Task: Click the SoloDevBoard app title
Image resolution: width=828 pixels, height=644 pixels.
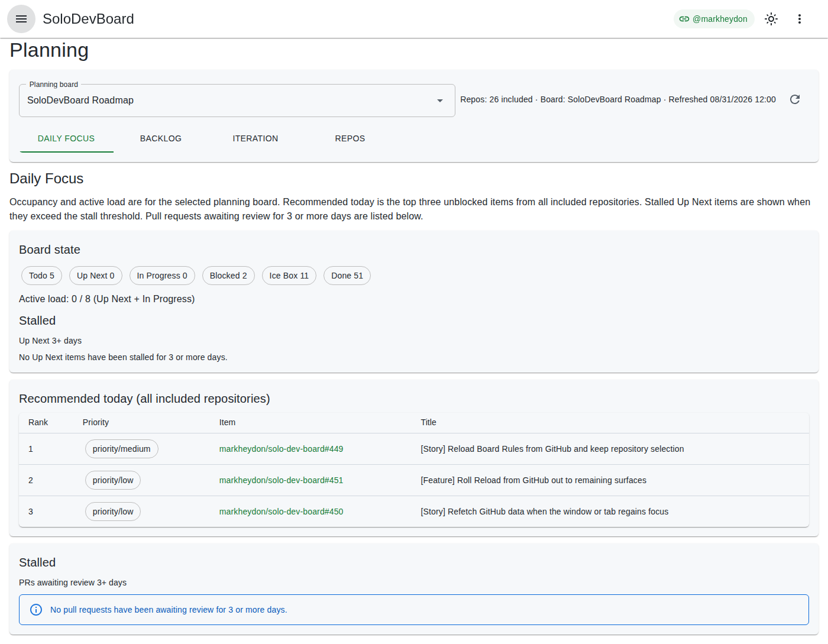Action: [88, 19]
